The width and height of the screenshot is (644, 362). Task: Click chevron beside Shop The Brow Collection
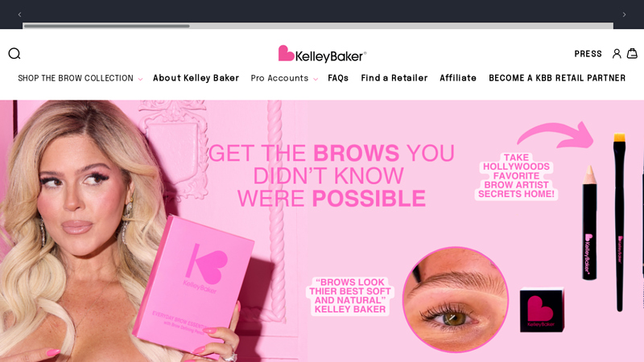140,79
